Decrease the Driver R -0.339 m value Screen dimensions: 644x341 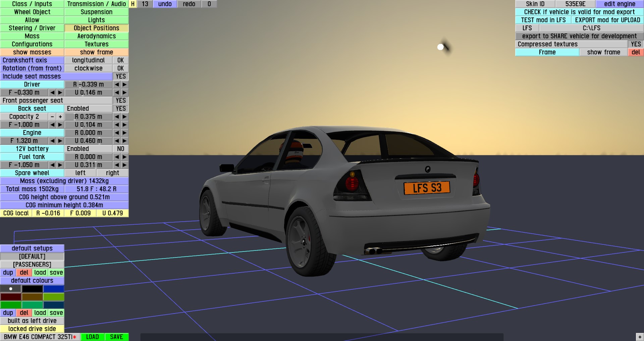[117, 84]
